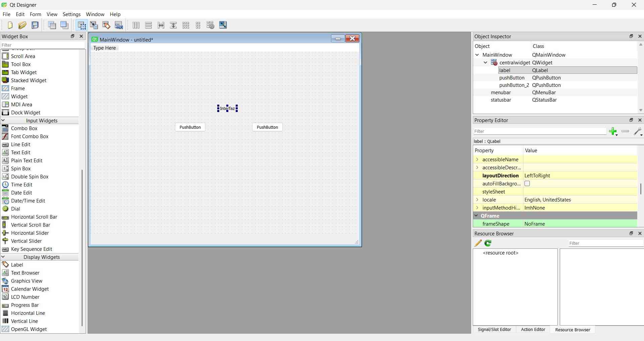Apply Lay Out Horizontally
The width and height of the screenshot is (644, 341).
tap(136, 25)
